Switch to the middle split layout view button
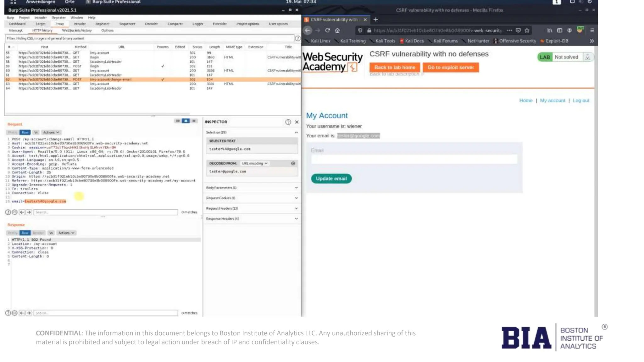 pos(186,121)
